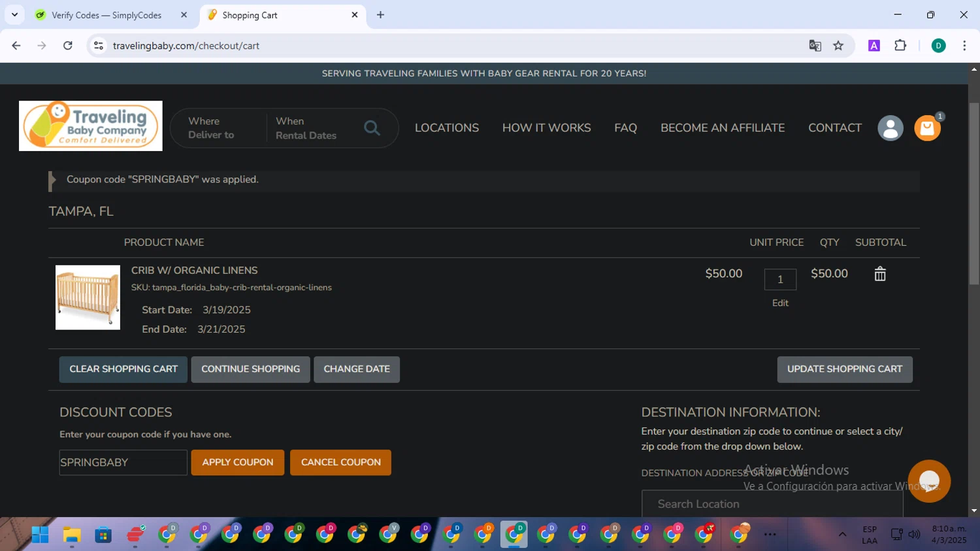
Task: Focus the coupon code field with SPRINGBABY
Action: (123, 463)
